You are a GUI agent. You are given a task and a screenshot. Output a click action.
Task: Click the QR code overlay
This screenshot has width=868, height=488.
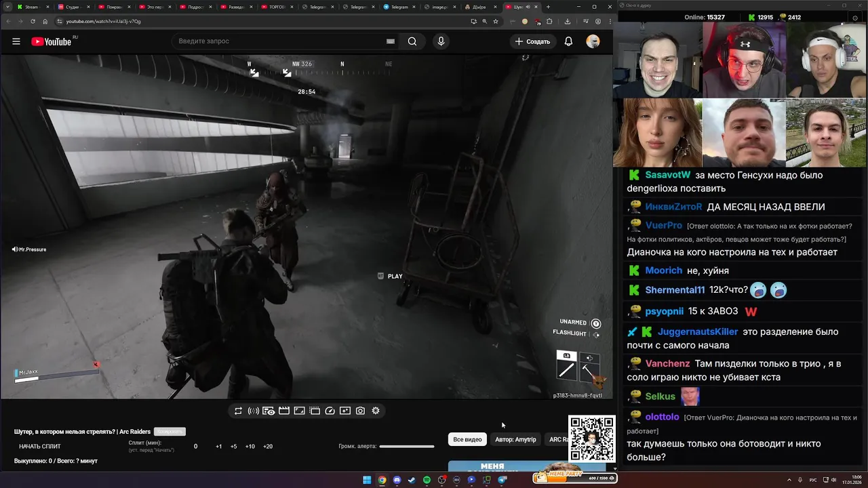tap(591, 439)
